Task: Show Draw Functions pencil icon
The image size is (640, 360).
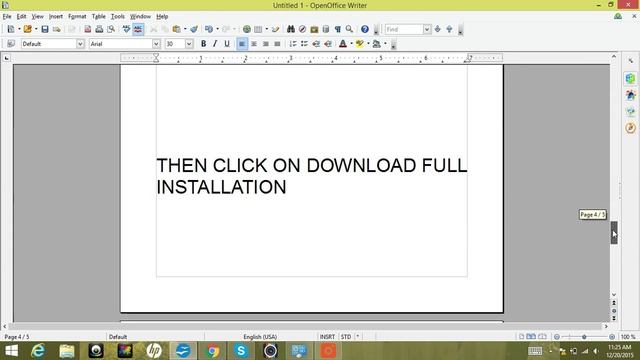Action: tap(276, 29)
